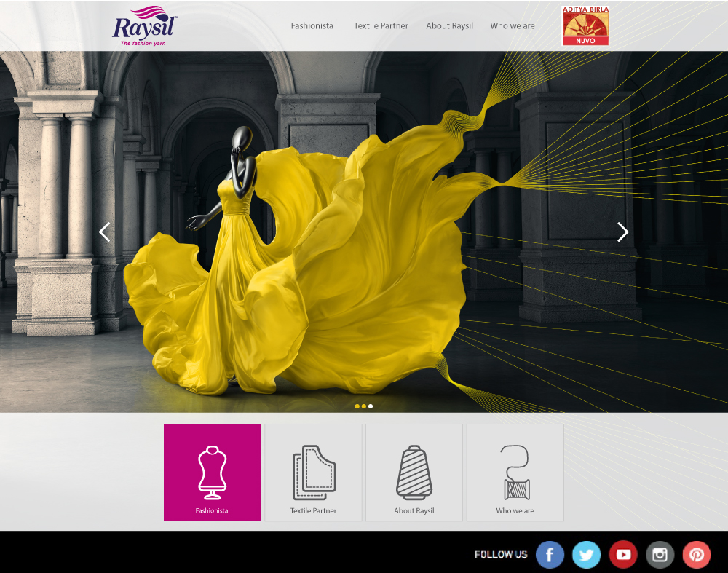728x573 pixels.
Task: Click the thread spool icon on Who we are tile
Action: tap(516, 473)
